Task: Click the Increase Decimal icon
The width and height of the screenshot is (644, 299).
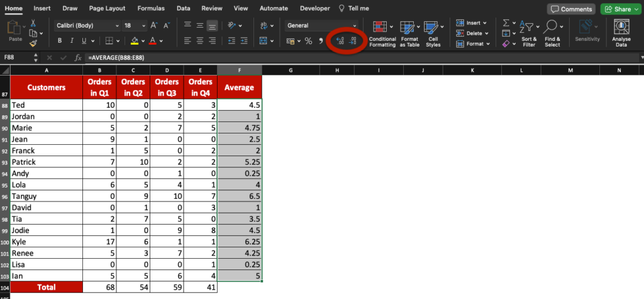Action: click(340, 41)
